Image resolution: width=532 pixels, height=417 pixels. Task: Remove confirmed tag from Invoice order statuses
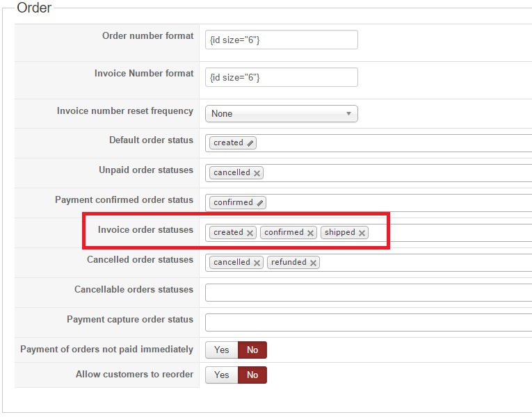click(311, 233)
